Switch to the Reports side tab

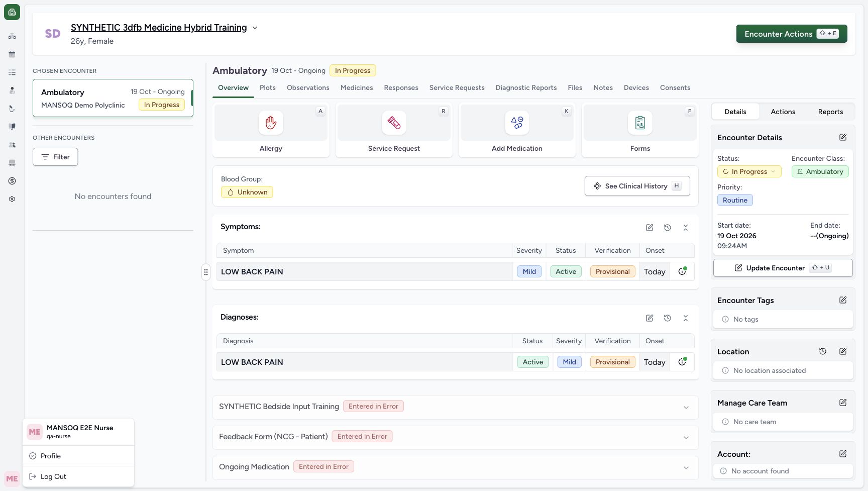[830, 112]
